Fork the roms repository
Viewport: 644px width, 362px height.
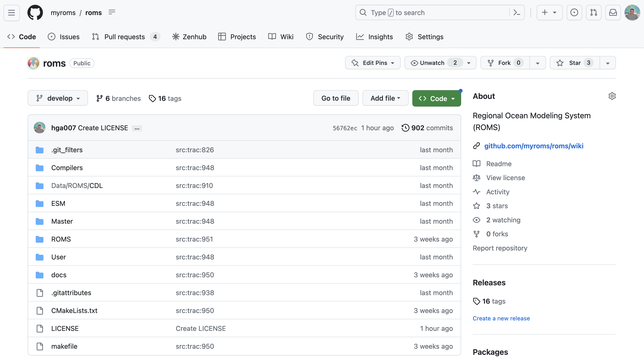(505, 63)
